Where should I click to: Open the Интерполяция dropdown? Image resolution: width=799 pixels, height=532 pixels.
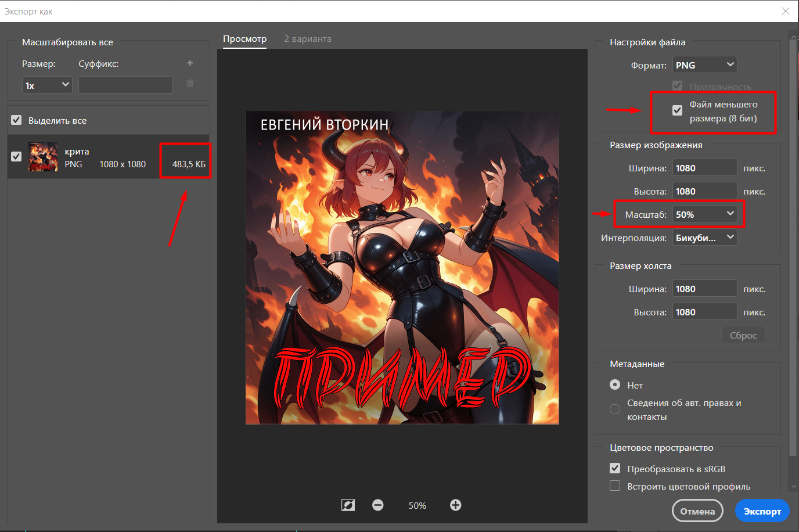704,238
